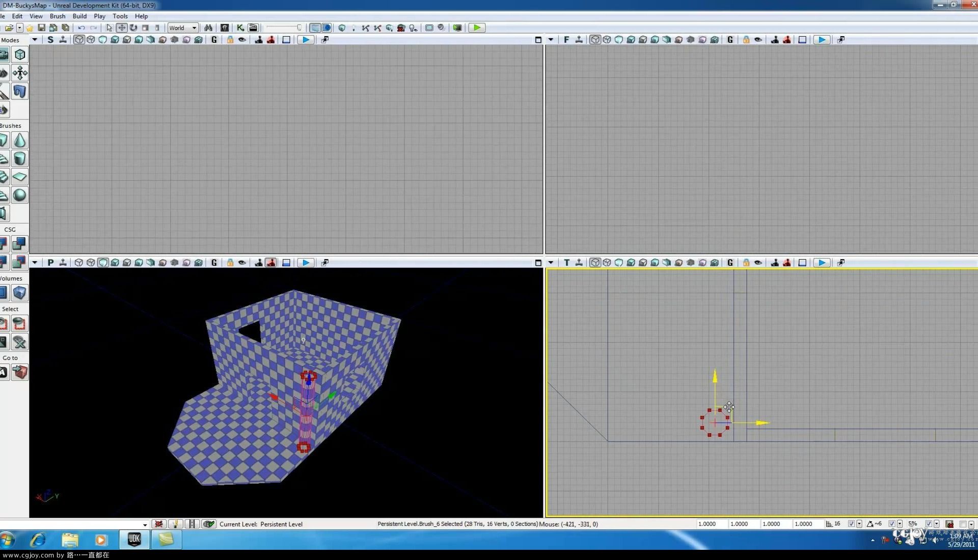
Task: Activate the Mesh Paint / translate mode icon
Action: [20, 73]
